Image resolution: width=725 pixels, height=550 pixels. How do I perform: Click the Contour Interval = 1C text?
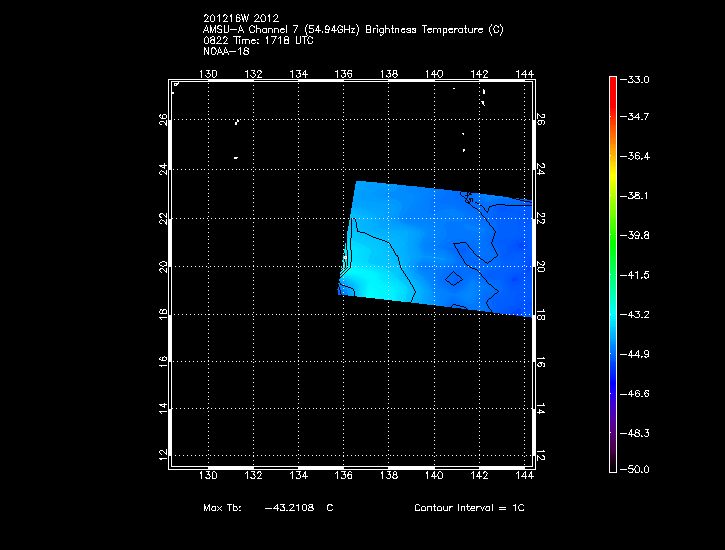pyautogui.click(x=469, y=508)
